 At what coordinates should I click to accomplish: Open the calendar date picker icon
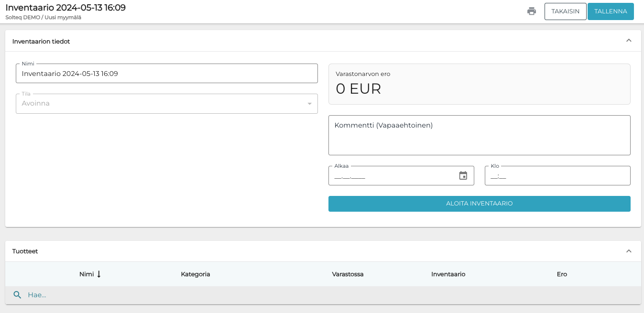(463, 176)
